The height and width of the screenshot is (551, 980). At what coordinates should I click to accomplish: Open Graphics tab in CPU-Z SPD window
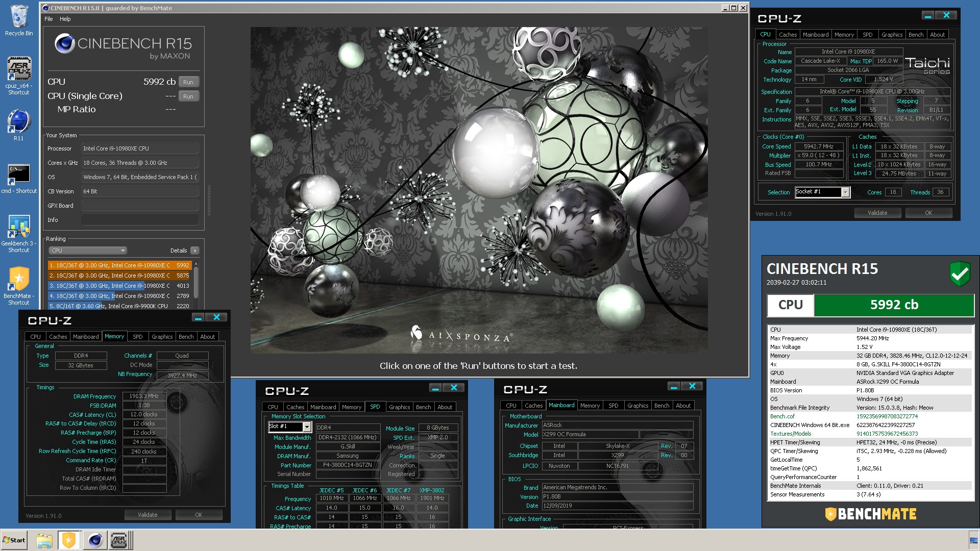[399, 407]
